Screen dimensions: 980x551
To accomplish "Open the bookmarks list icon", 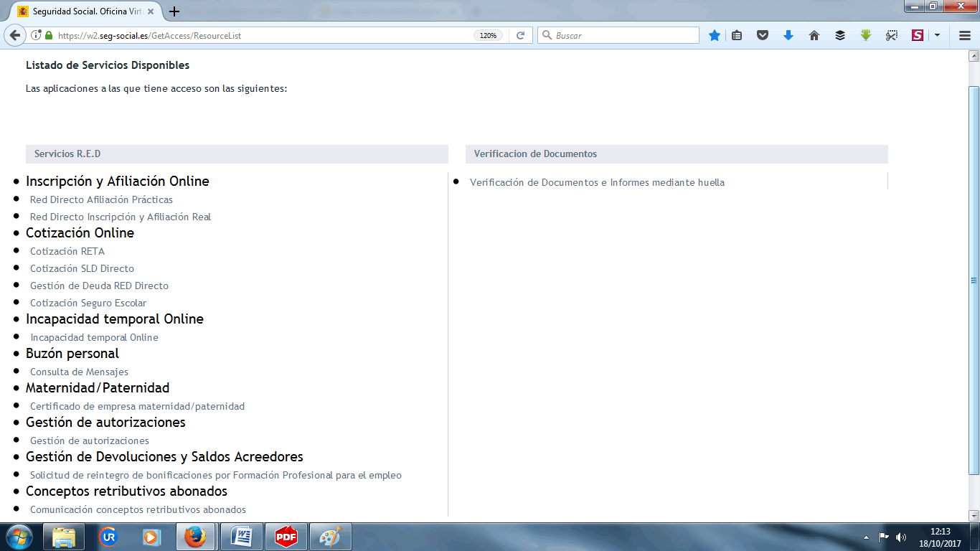I will pyautogui.click(x=737, y=35).
